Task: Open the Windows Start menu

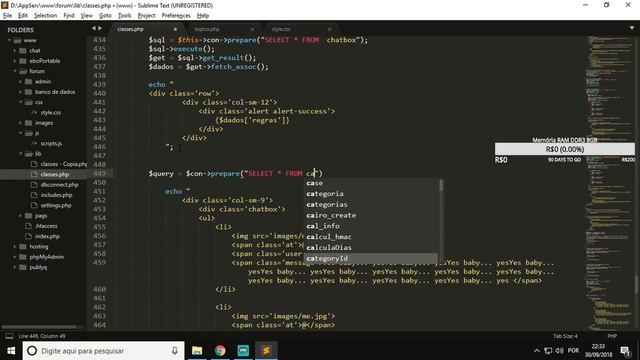Action: click(11, 351)
